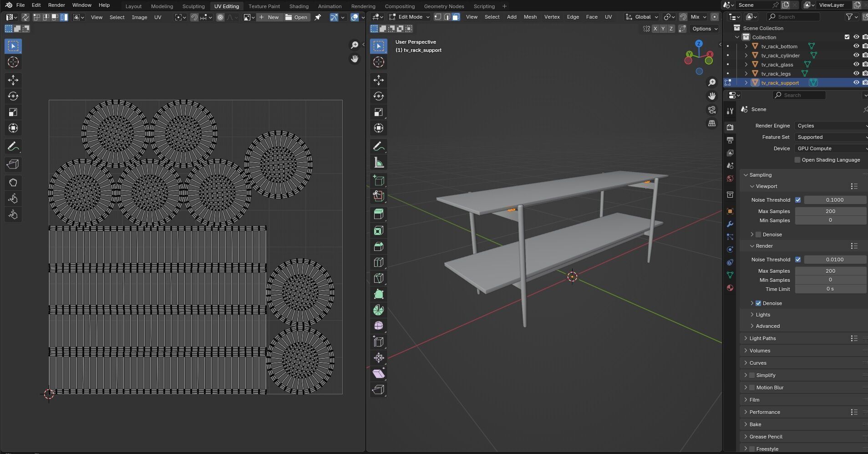Select the Scale tool in the UV editor

tap(13, 112)
